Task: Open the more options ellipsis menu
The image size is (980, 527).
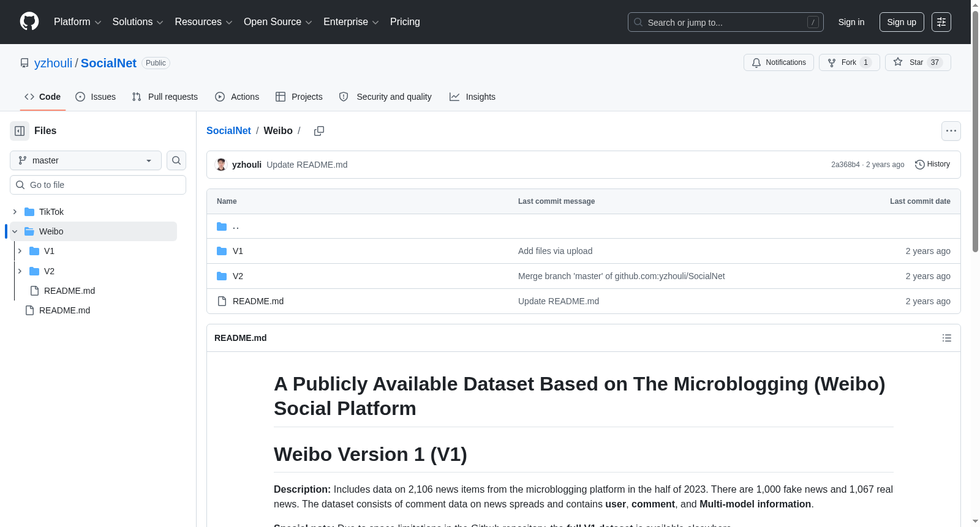Action: click(x=951, y=131)
